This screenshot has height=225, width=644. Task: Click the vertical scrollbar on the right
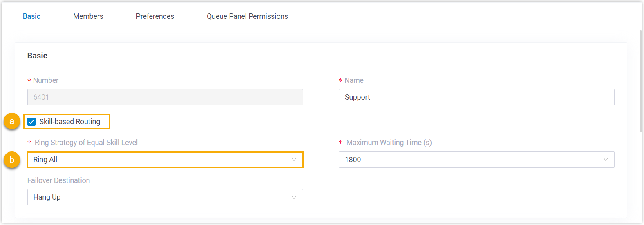click(x=641, y=82)
